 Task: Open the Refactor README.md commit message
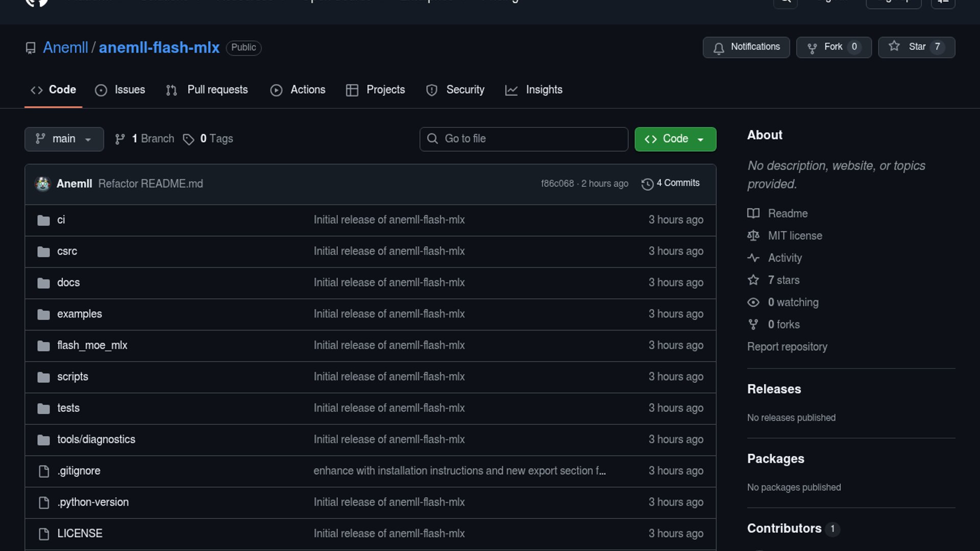(x=151, y=184)
